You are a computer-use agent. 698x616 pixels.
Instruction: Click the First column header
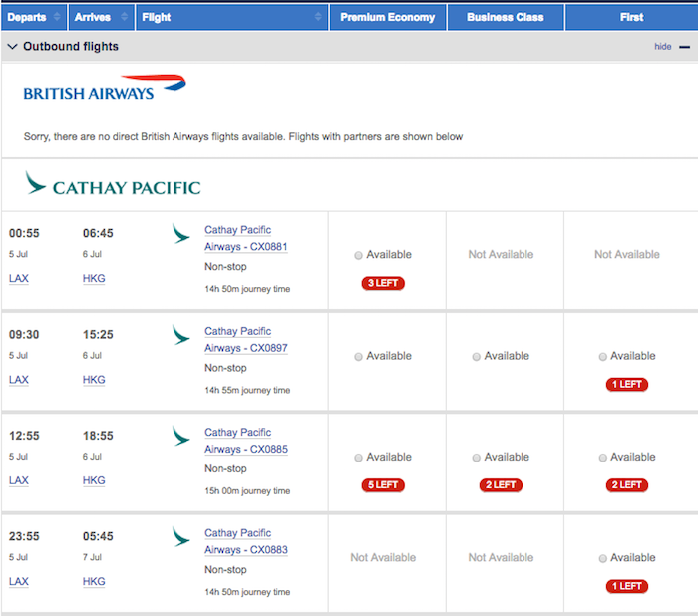631,17
